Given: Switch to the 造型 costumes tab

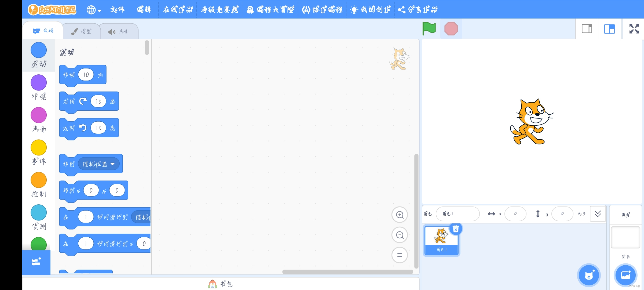Looking at the screenshot, I should pyautogui.click(x=82, y=31).
